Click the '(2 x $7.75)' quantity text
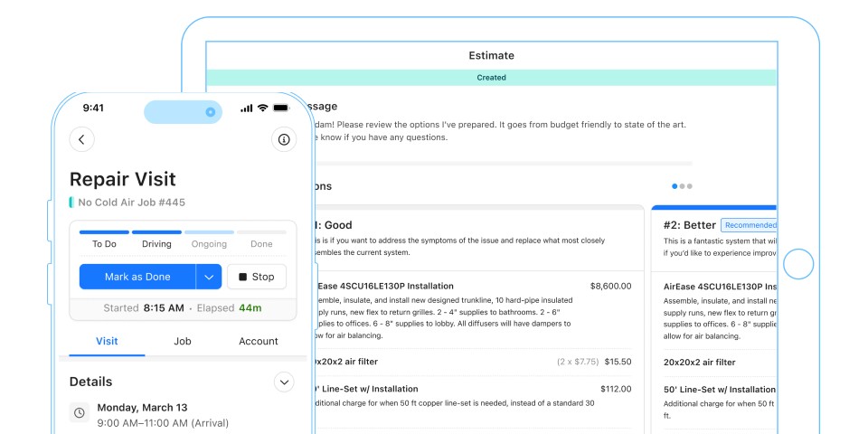The width and height of the screenshot is (868, 434). [x=578, y=362]
